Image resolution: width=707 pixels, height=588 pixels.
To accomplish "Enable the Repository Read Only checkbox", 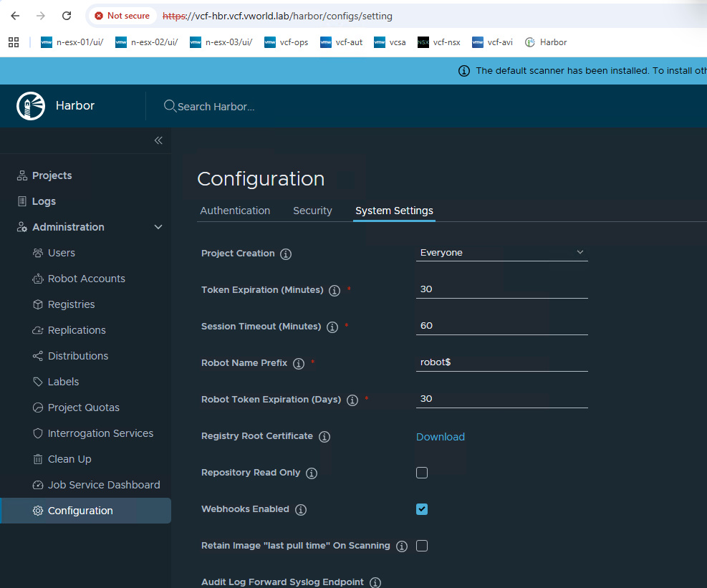I will click(422, 473).
